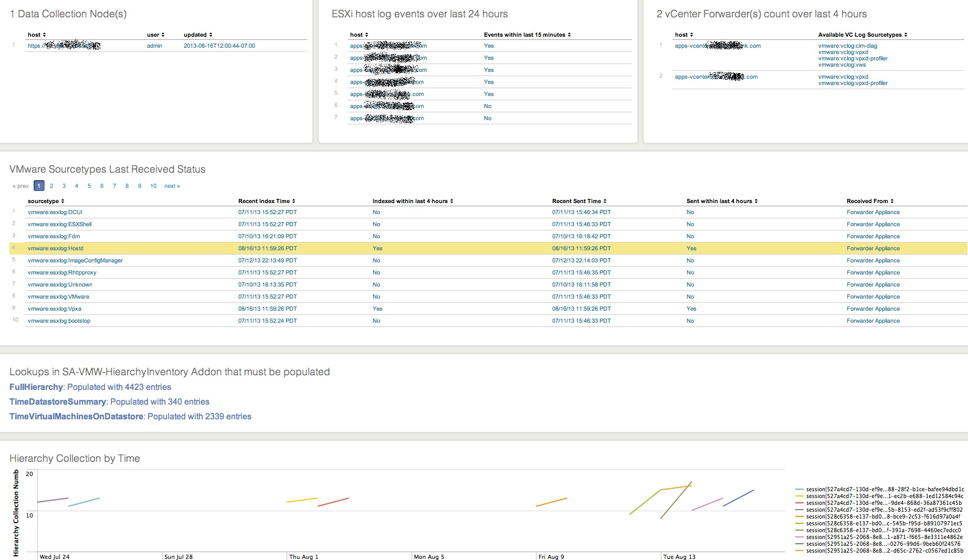Click the next page link

172,186
